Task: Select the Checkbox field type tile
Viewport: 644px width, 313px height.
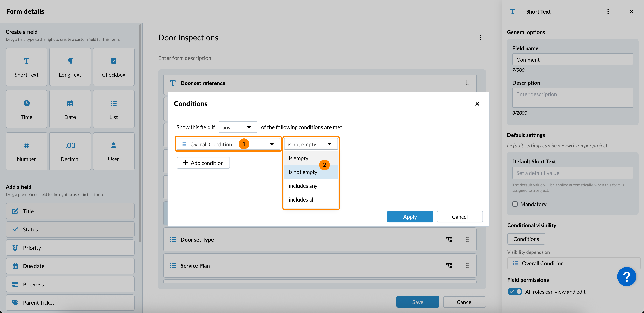Action: pyautogui.click(x=113, y=67)
